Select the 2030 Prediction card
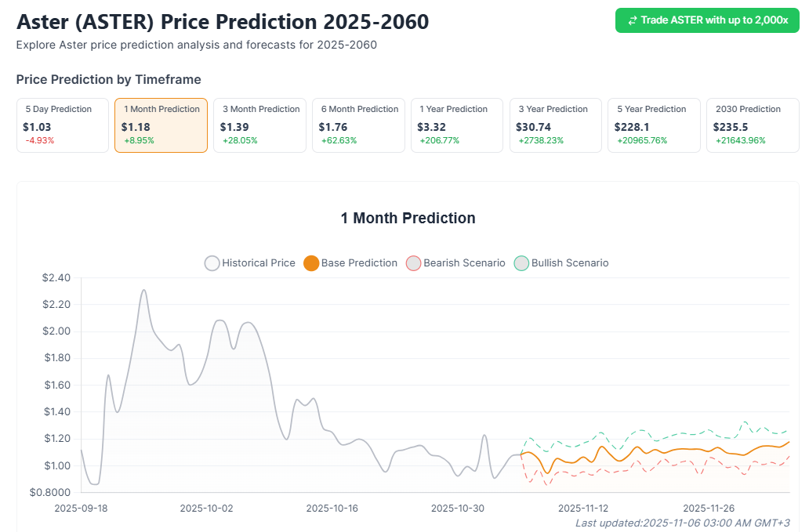The height and width of the screenshot is (532, 809). pyautogui.click(x=753, y=125)
